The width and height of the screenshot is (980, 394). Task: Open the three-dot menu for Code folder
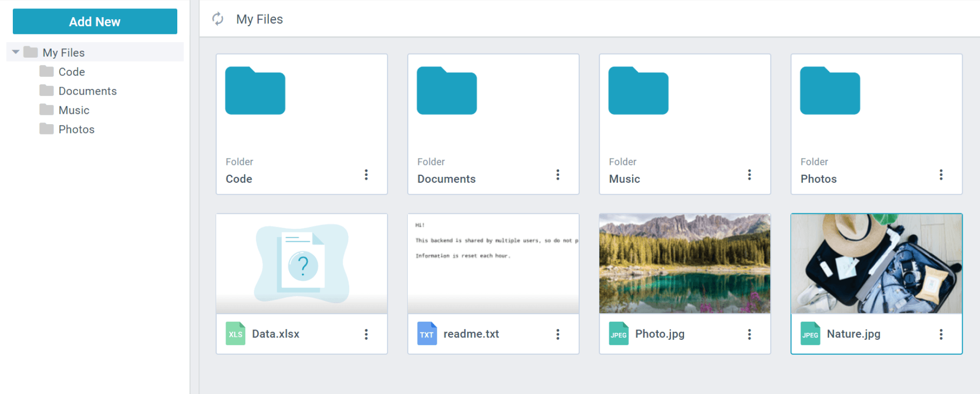(x=366, y=175)
